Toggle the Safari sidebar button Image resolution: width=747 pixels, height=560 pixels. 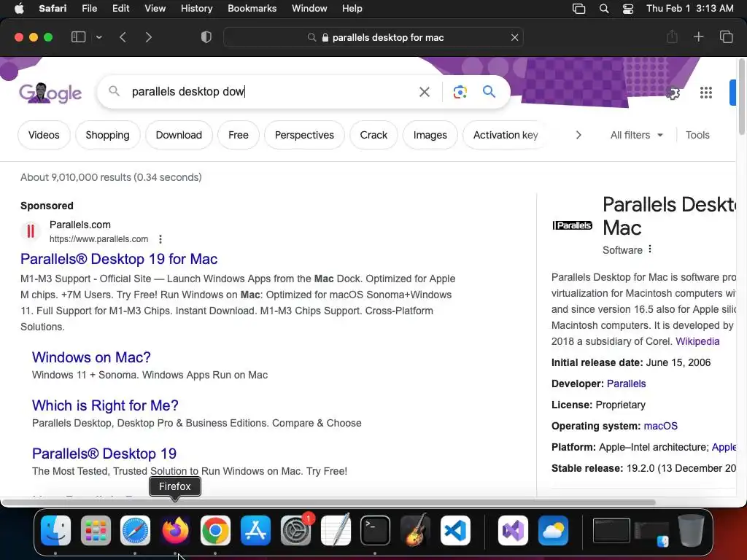click(x=78, y=37)
